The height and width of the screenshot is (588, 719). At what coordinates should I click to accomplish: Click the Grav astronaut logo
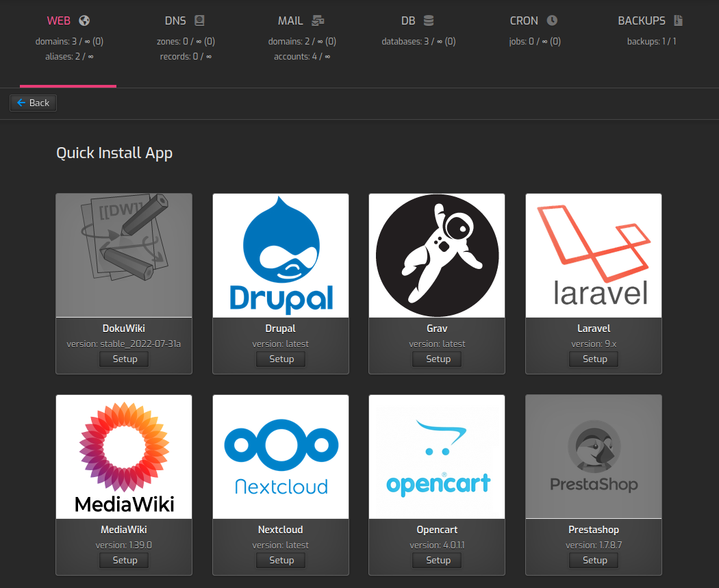click(437, 255)
